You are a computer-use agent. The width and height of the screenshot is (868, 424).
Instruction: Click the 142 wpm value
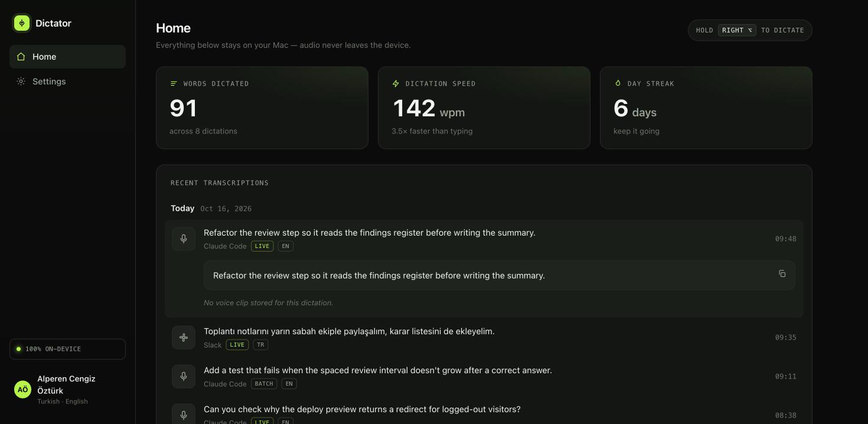tap(429, 109)
